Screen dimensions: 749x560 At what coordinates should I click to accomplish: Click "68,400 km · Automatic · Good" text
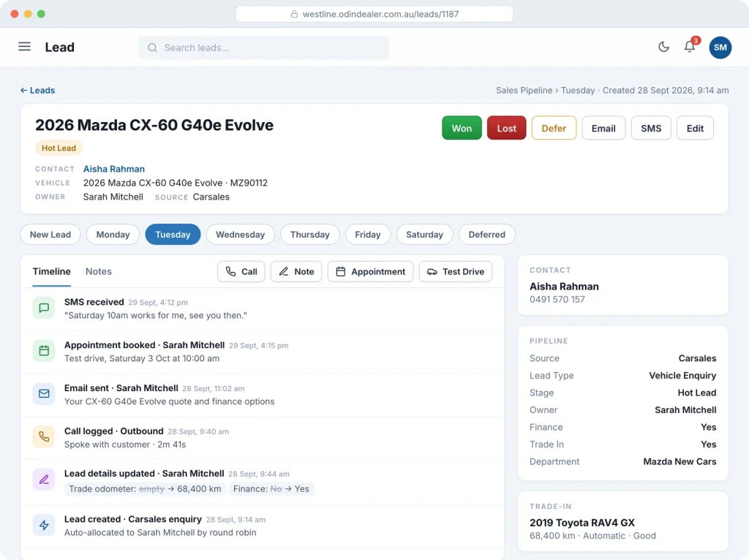(592, 536)
